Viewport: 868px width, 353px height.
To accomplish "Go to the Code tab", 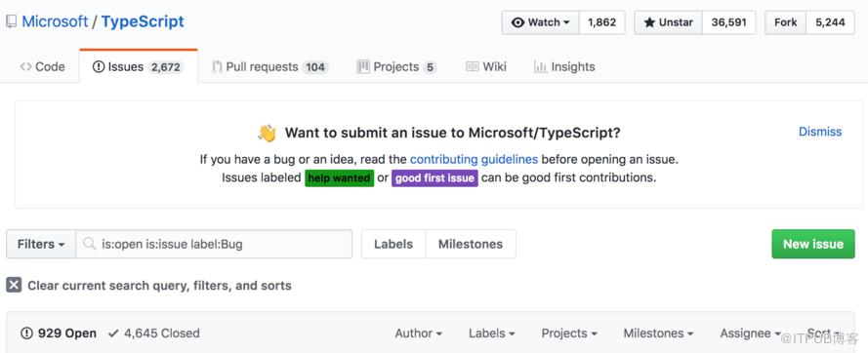I will click(42, 67).
